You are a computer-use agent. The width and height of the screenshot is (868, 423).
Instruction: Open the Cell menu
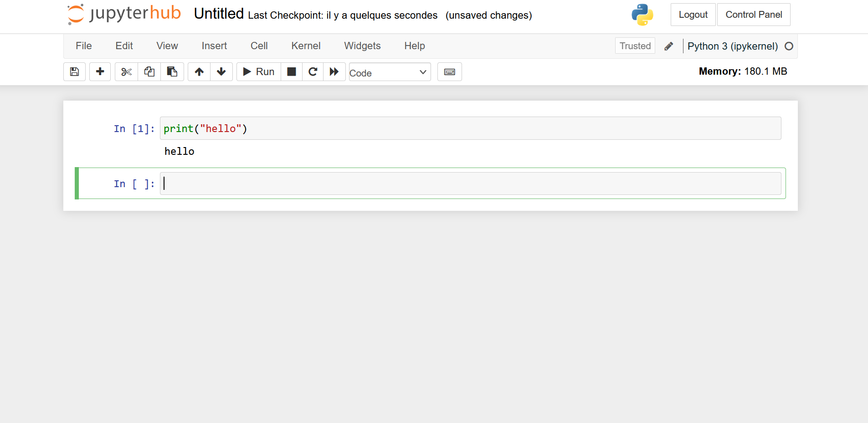[259, 46]
